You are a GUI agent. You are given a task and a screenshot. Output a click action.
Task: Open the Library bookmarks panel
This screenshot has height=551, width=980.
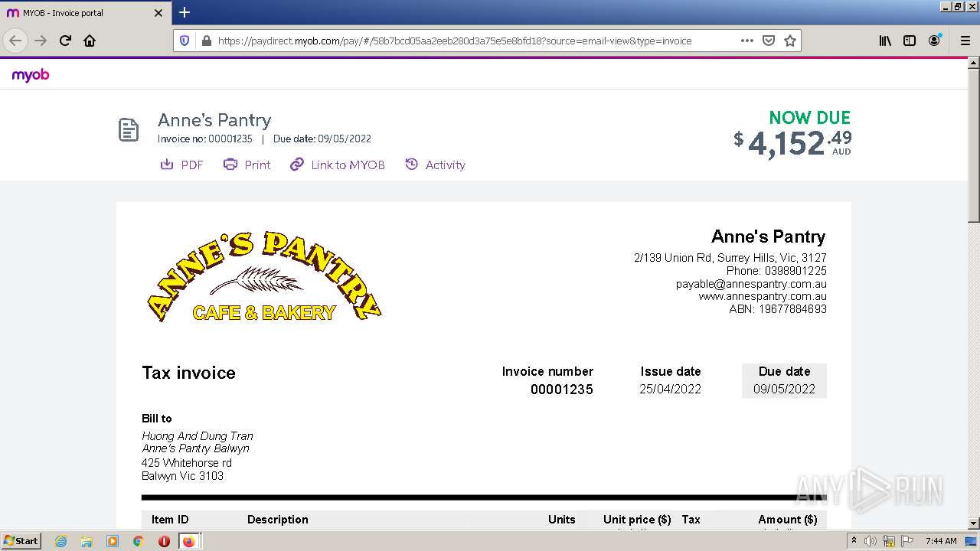pos(885,41)
